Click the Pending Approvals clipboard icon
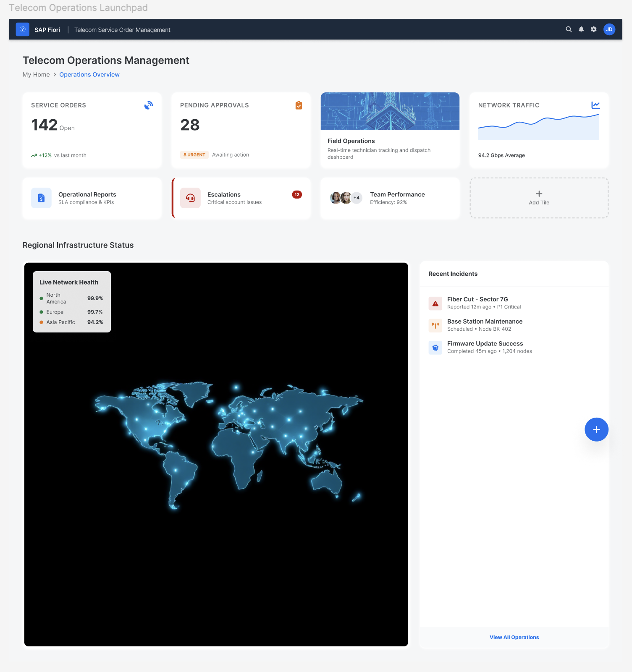 click(x=299, y=105)
